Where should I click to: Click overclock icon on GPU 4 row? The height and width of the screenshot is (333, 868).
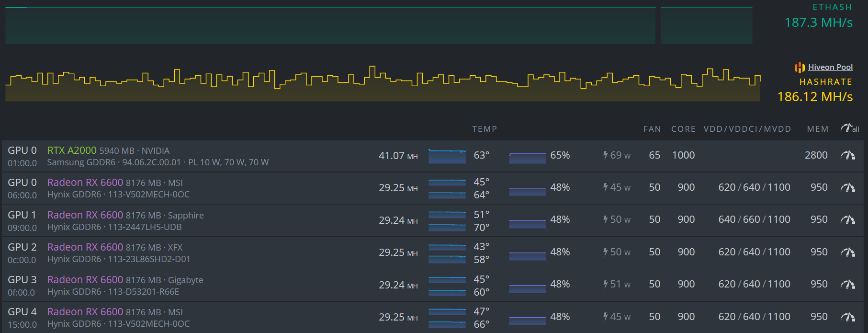(x=847, y=317)
